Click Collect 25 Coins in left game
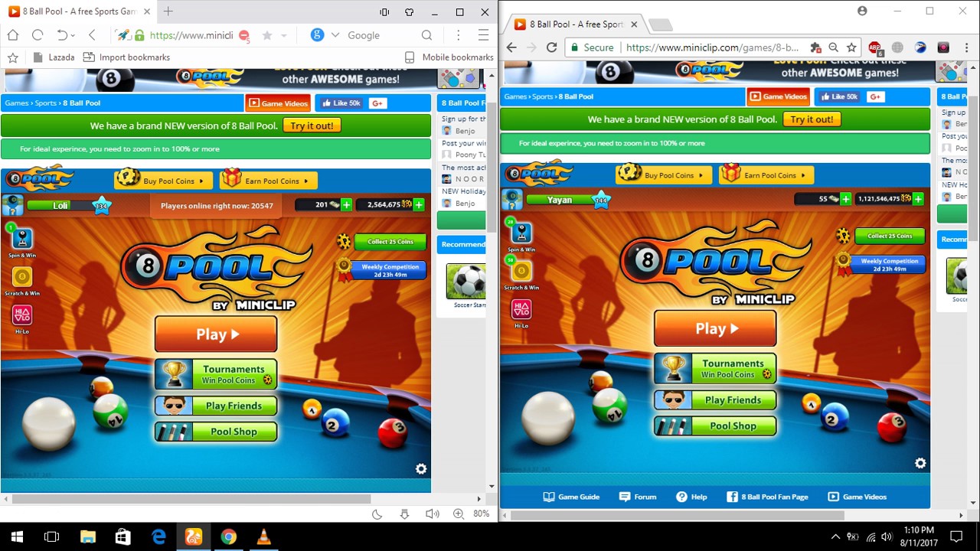The width and height of the screenshot is (980, 551). click(x=390, y=242)
